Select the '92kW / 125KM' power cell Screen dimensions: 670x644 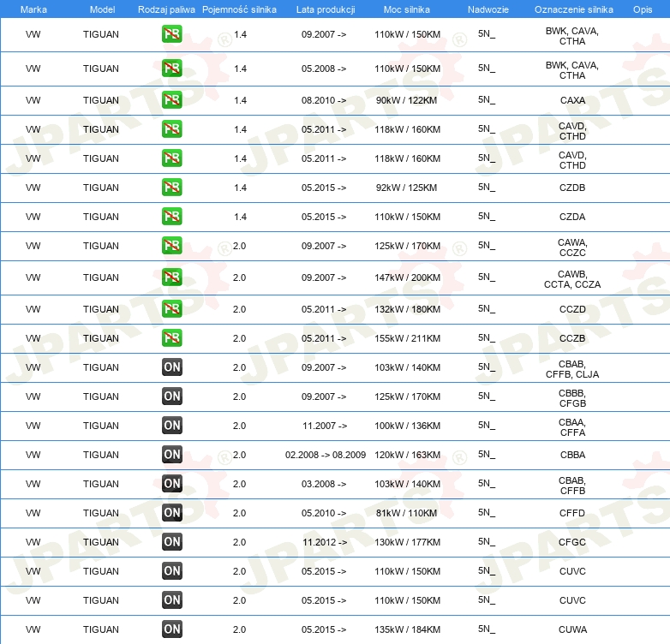point(406,188)
